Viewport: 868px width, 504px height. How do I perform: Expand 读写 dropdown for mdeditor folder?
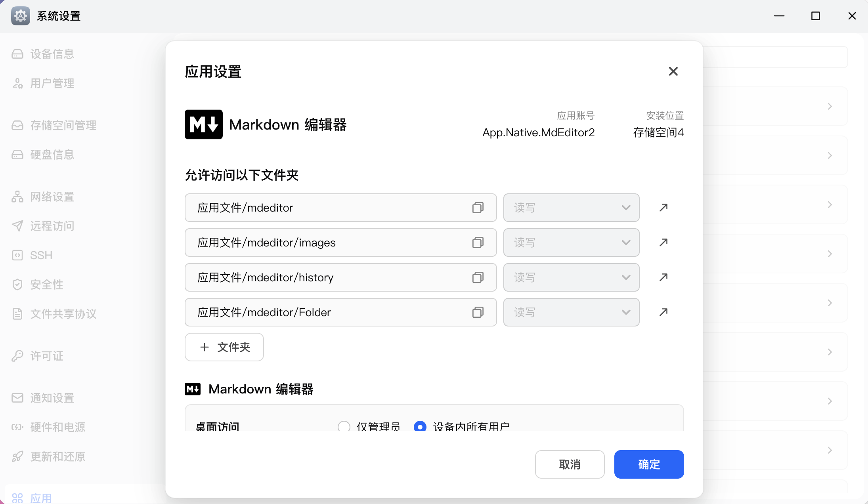point(571,208)
